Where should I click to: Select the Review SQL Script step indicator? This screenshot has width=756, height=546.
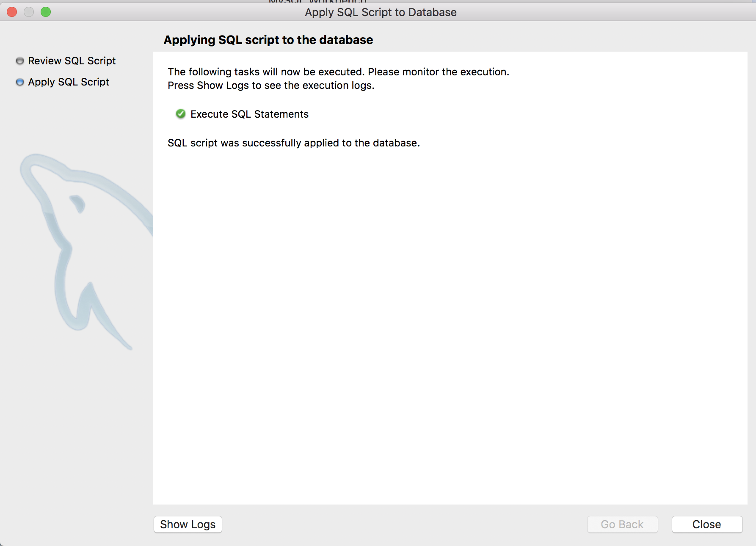[19, 61]
